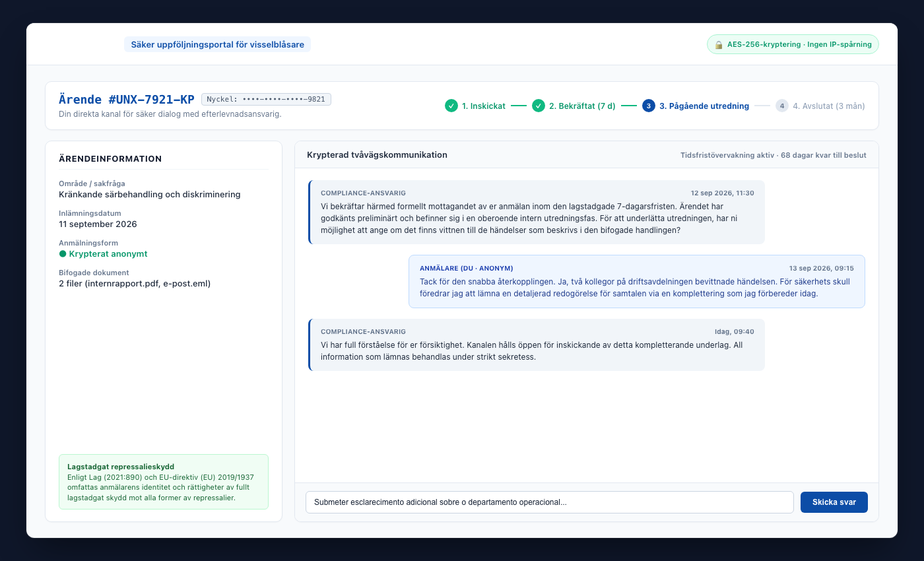
Task: Click the AES-256-kryptering badge text
Action: pyautogui.click(x=799, y=45)
